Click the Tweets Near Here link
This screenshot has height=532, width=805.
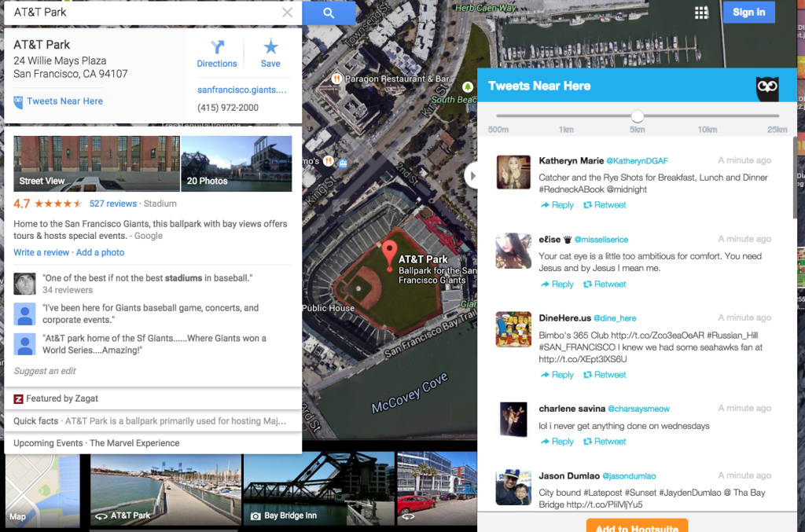pyautogui.click(x=64, y=101)
